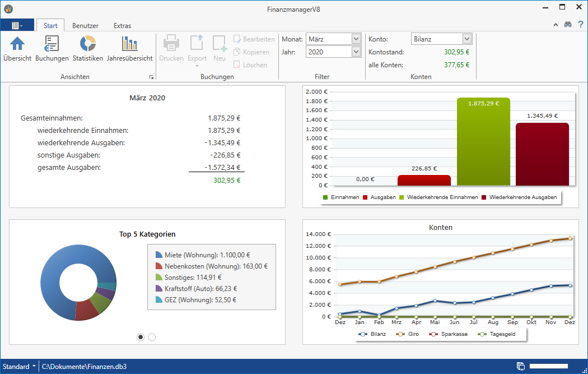The image size is (588, 374).
Task: Open the Jahresübersicht chart view
Action: (x=130, y=48)
